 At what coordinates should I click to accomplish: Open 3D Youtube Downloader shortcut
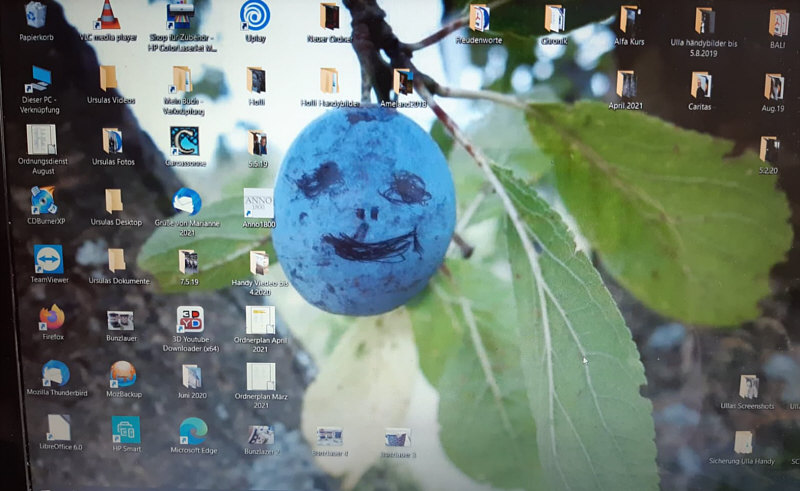(190, 320)
